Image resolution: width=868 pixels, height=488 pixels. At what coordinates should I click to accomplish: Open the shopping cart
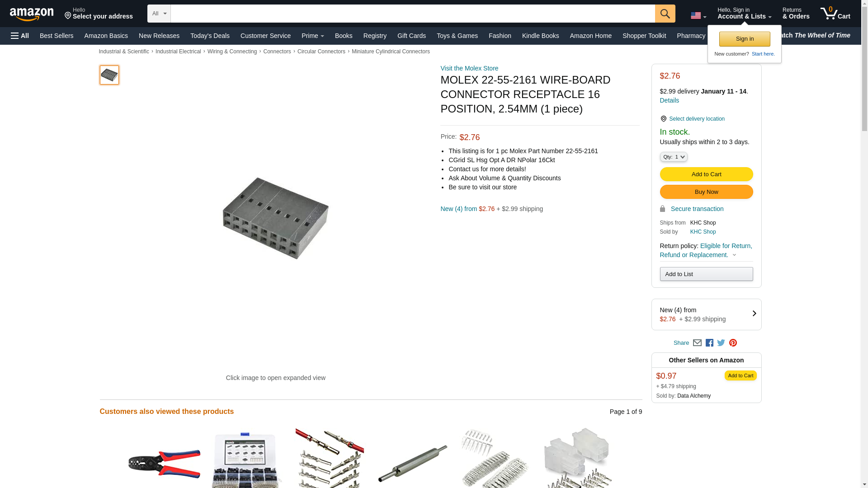[x=835, y=13]
